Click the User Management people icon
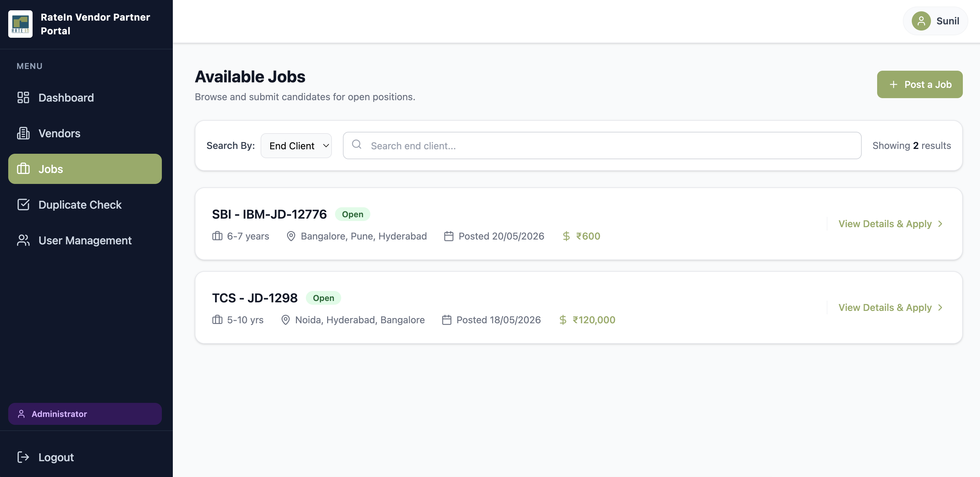Screen dimensions: 980x477 tap(23, 240)
